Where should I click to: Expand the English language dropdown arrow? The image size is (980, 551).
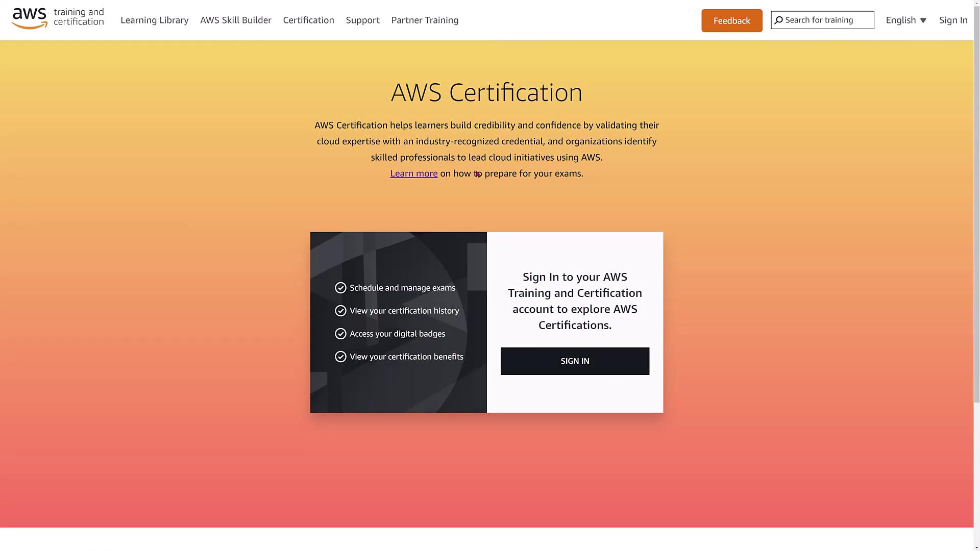[x=923, y=20]
